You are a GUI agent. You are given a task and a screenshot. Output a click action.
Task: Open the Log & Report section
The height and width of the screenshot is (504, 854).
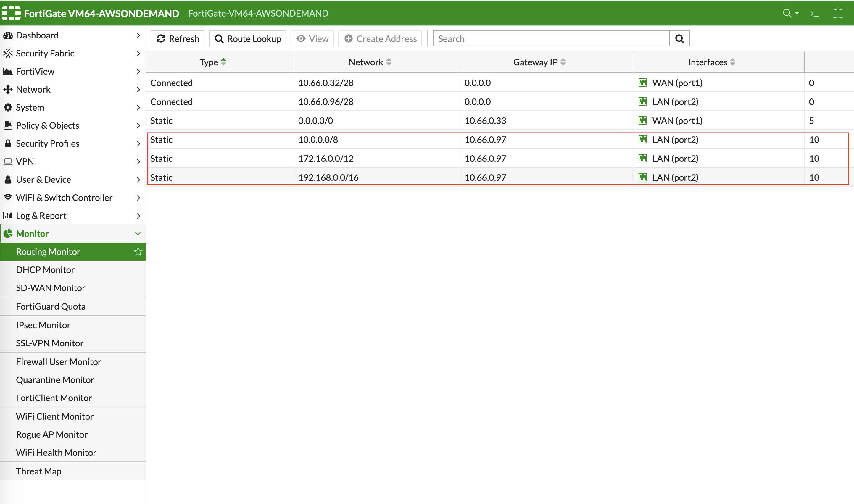[72, 215]
